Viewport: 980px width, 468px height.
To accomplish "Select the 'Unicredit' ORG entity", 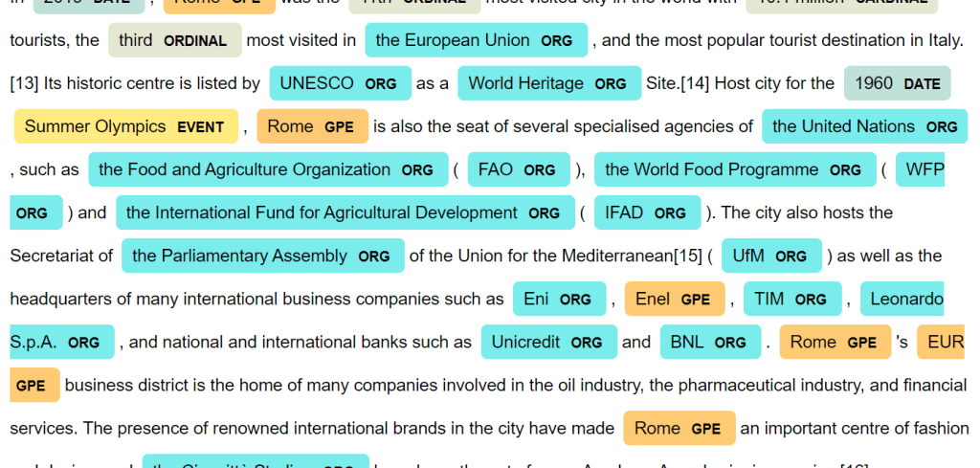I will tap(547, 342).
